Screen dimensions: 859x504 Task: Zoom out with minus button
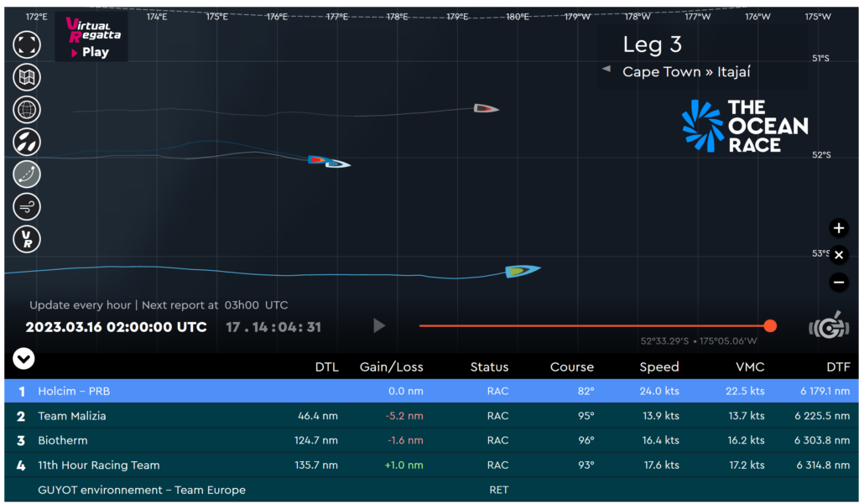(x=838, y=282)
